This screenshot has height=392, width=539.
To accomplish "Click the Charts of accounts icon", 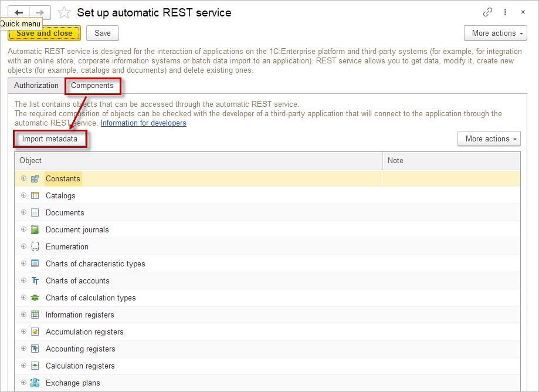I will pyautogui.click(x=35, y=281).
